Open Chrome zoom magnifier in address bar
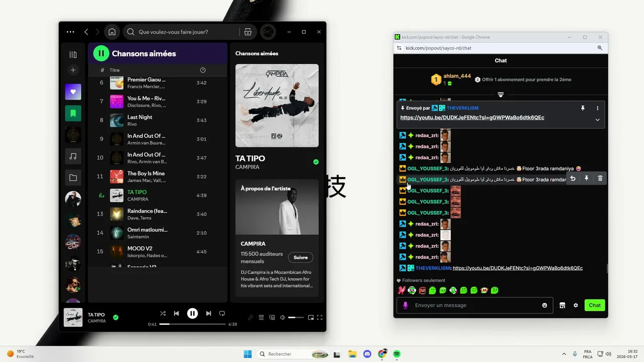This screenshot has height=362, width=644. pos(600,48)
